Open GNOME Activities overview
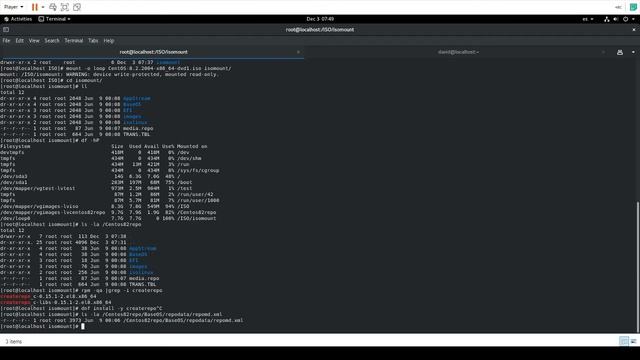 [18, 19]
